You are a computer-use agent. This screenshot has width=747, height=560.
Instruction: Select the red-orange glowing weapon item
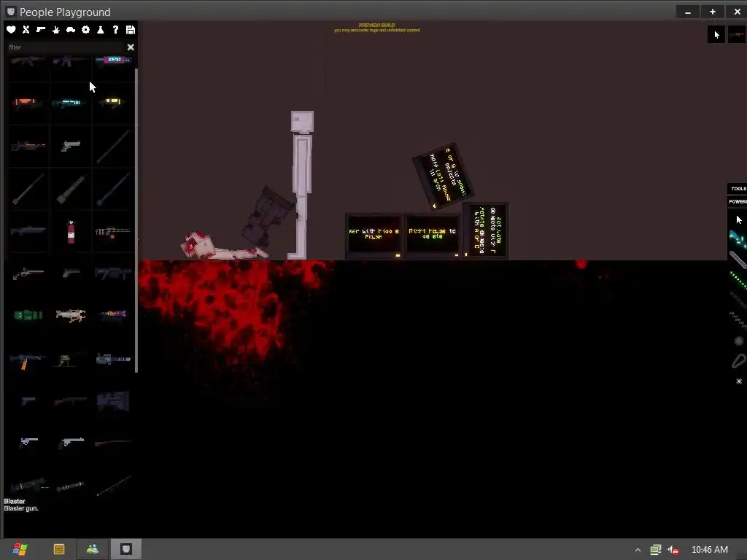click(26, 102)
